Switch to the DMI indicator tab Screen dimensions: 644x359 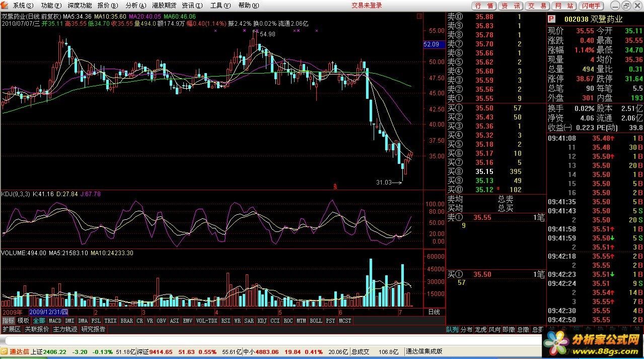tap(69, 321)
